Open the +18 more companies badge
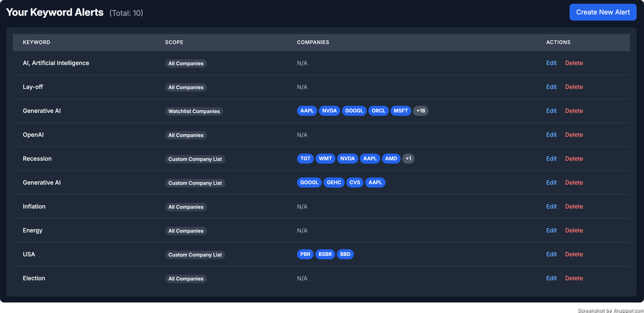The width and height of the screenshot is (644, 313). (x=421, y=111)
